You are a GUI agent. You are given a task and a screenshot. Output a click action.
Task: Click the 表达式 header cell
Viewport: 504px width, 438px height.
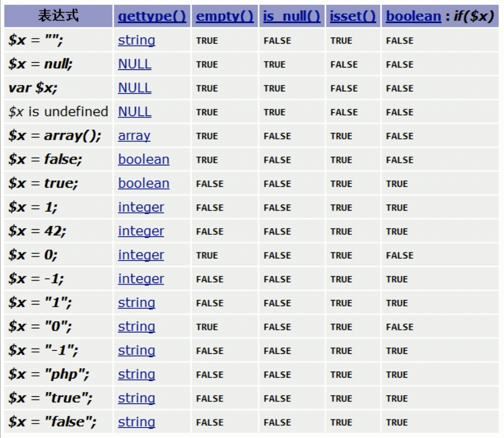58,17
